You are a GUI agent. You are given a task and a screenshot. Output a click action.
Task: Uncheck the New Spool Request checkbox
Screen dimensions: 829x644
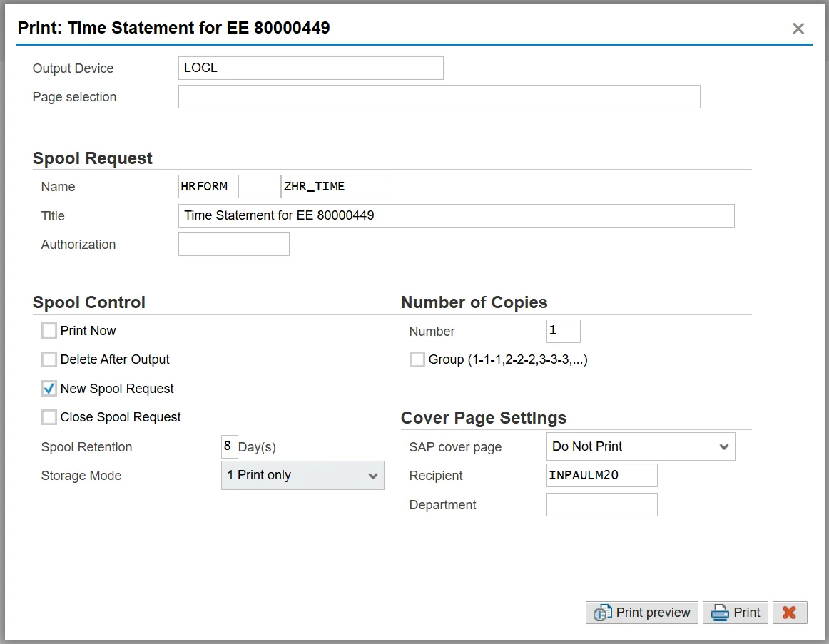pyautogui.click(x=49, y=389)
